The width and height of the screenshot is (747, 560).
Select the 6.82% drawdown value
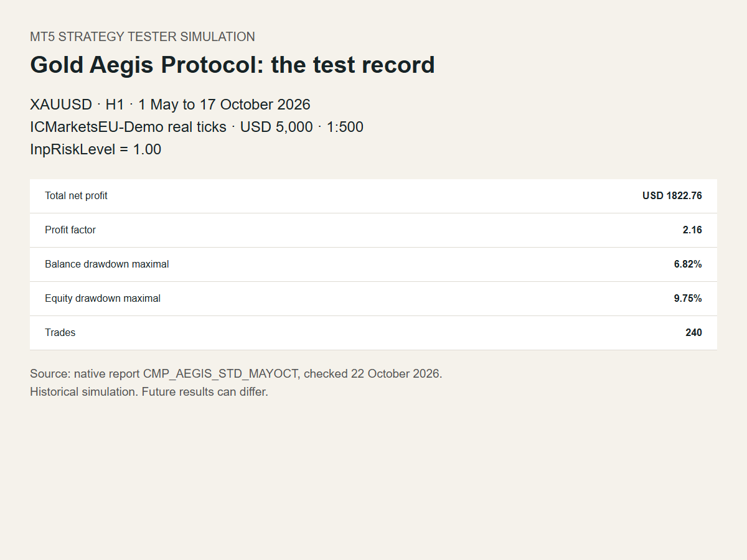(x=688, y=264)
